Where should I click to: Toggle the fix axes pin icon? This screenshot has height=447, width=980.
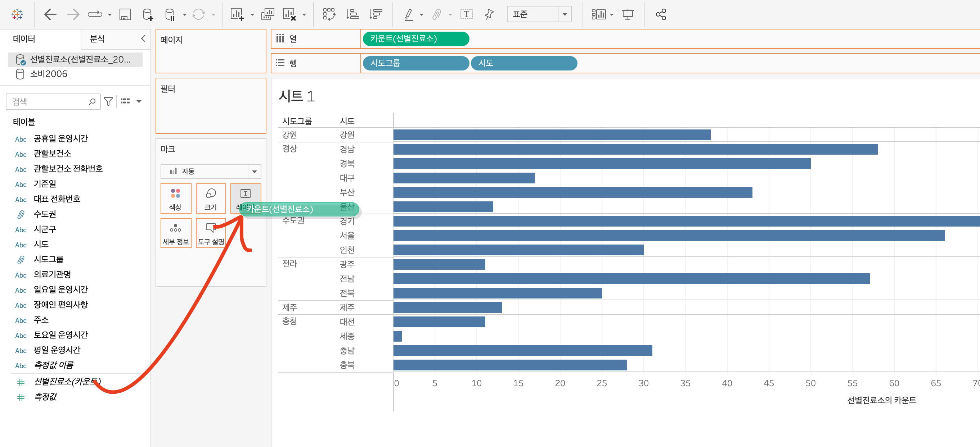489,14
